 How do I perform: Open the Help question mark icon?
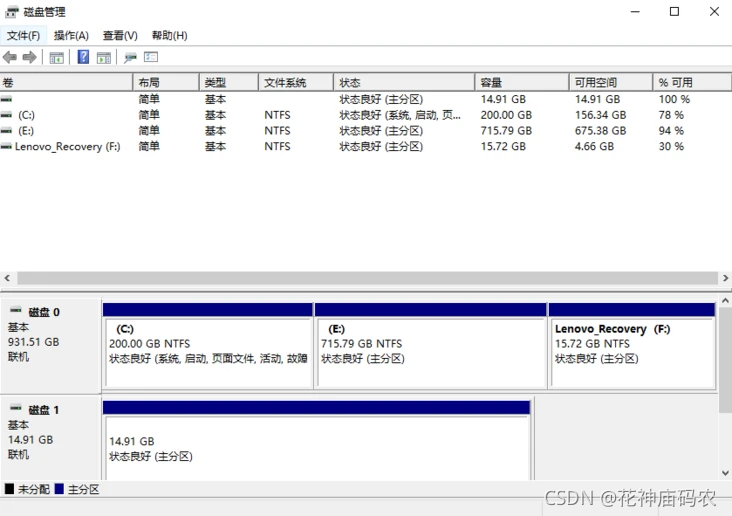(83, 57)
